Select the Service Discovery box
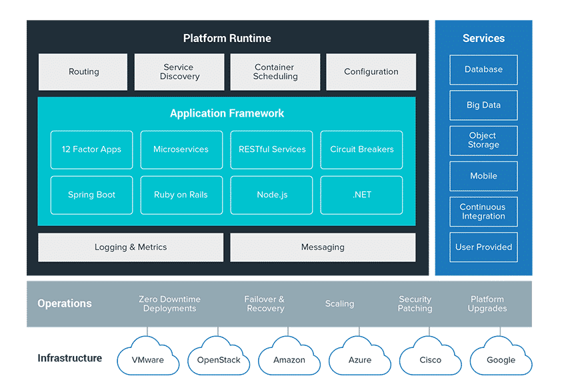The width and height of the screenshot is (570, 392). (x=179, y=72)
